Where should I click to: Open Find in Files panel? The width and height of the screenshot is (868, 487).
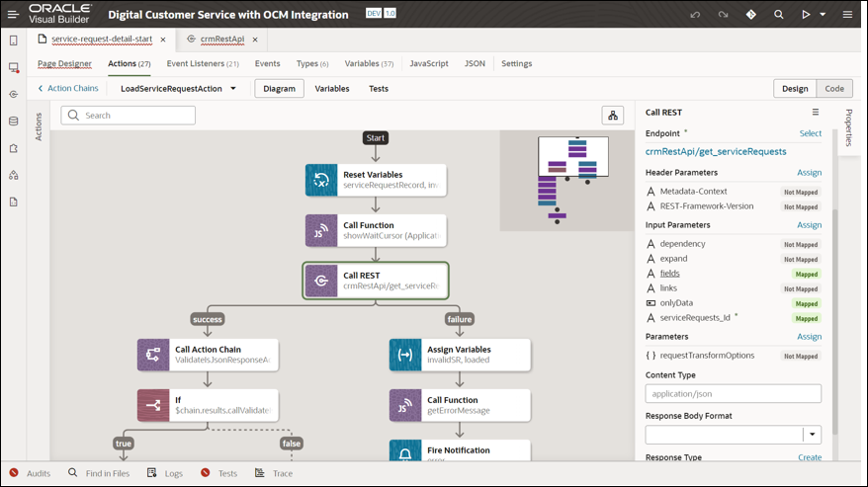tap(99, 473)
